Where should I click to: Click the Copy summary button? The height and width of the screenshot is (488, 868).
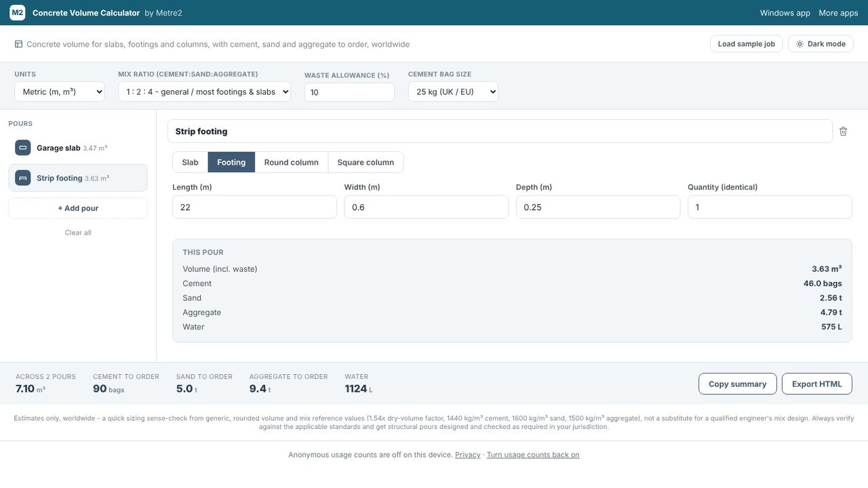pos(738,384)
